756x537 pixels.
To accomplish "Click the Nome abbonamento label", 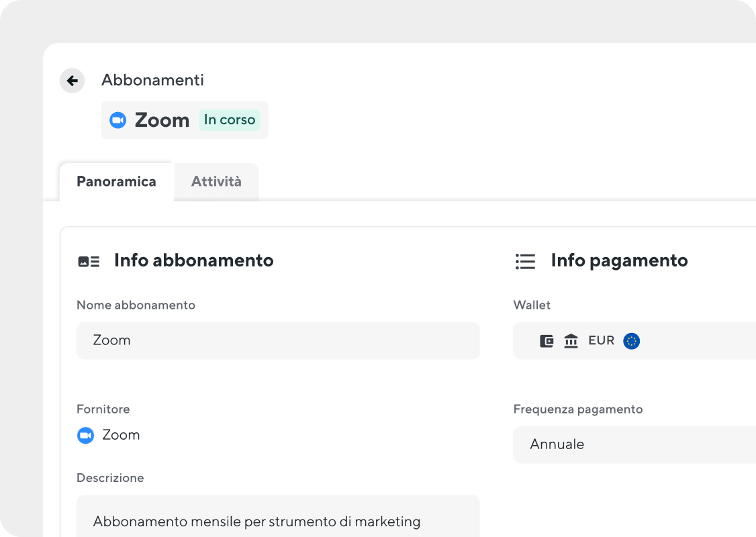I will (136, 305).
